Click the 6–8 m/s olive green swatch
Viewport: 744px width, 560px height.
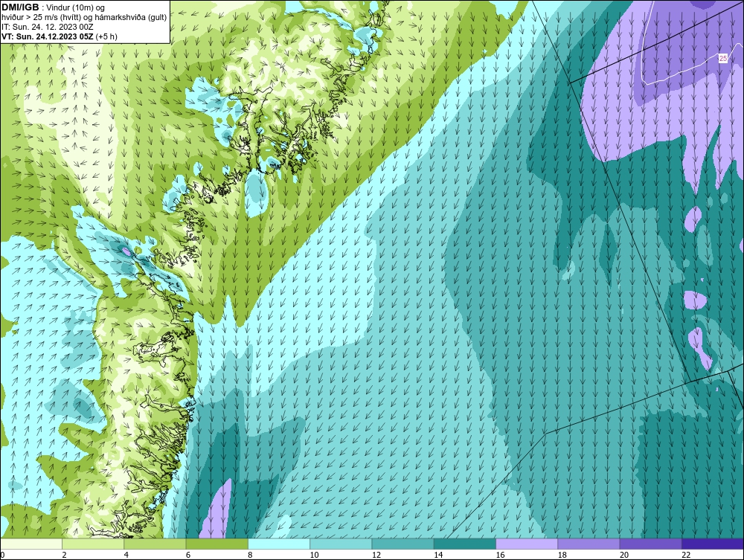[217, 544]
